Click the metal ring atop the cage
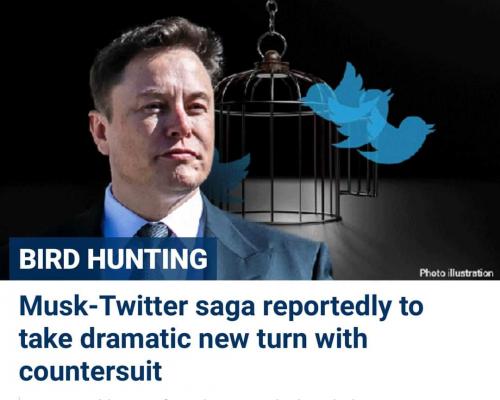The image size is (500, 400). [272, 42]
